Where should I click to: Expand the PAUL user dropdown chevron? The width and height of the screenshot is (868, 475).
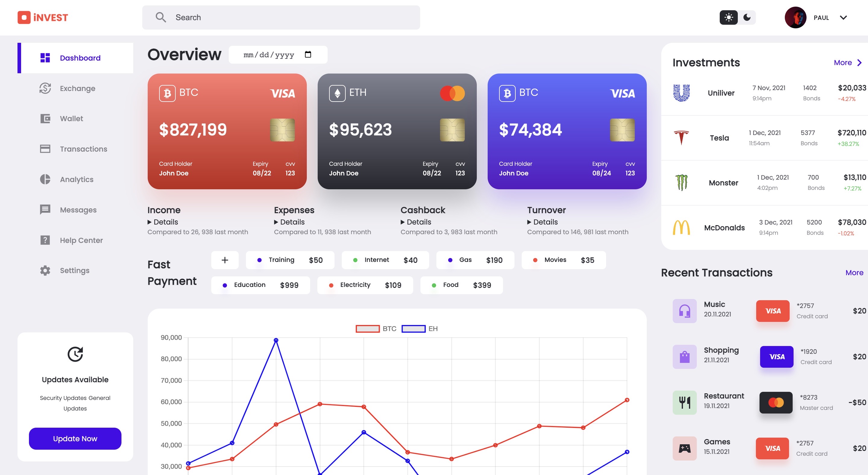pos(843,17)
